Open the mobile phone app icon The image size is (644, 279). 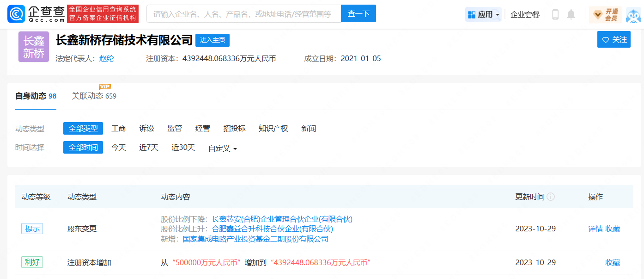coord(555,14)
